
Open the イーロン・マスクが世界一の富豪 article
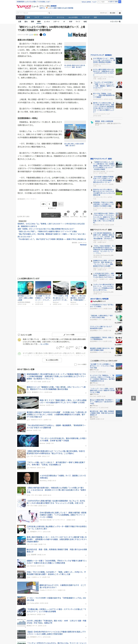(56, 599)
